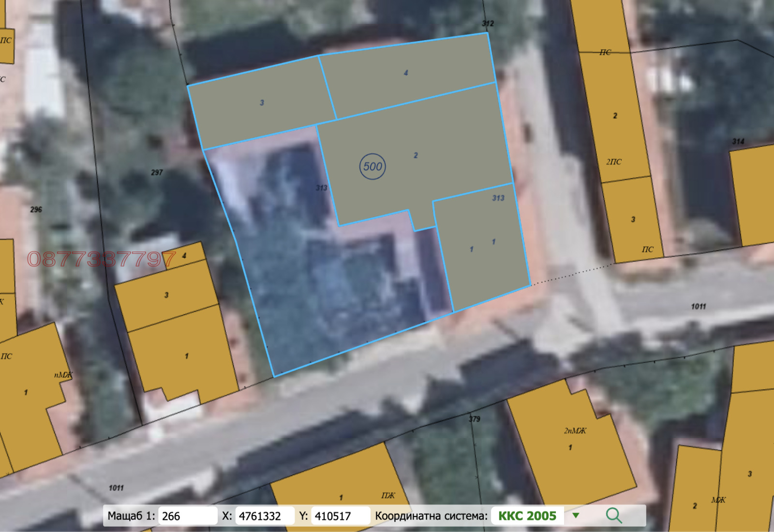Select gray building 3 in highlighted parcel

click(262, 103)
